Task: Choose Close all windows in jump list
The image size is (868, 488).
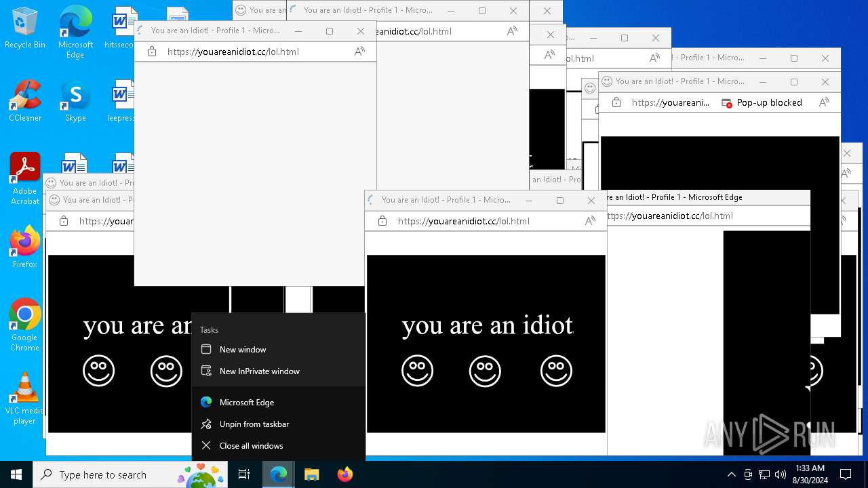Action: pos(279,446)
